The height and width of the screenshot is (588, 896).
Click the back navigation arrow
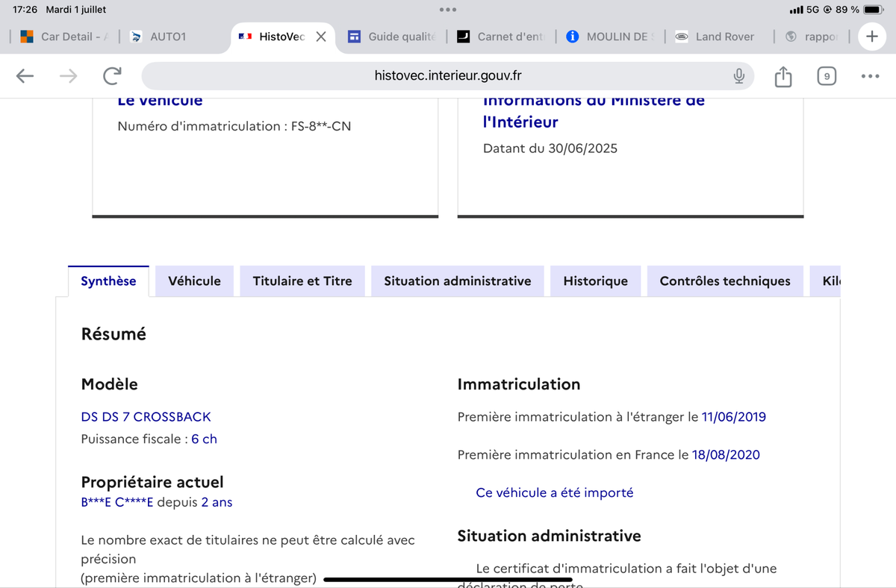pyautogui.click(x=25, y=75)
